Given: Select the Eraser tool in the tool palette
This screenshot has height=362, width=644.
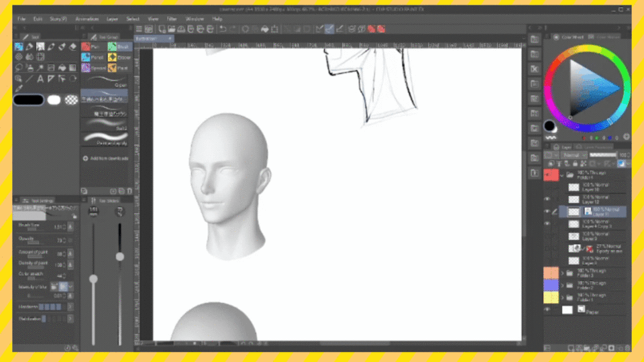Looking at the screenshot, I should 72,47.
